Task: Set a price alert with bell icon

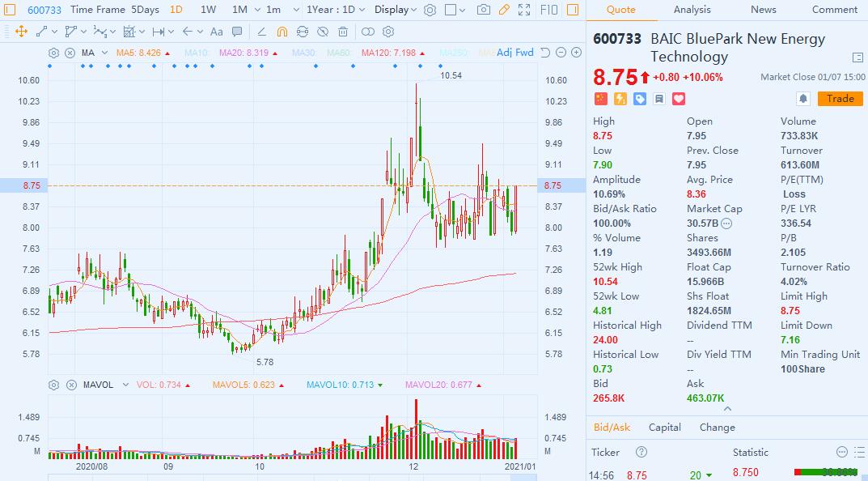Action: click(x=802, y=99)
